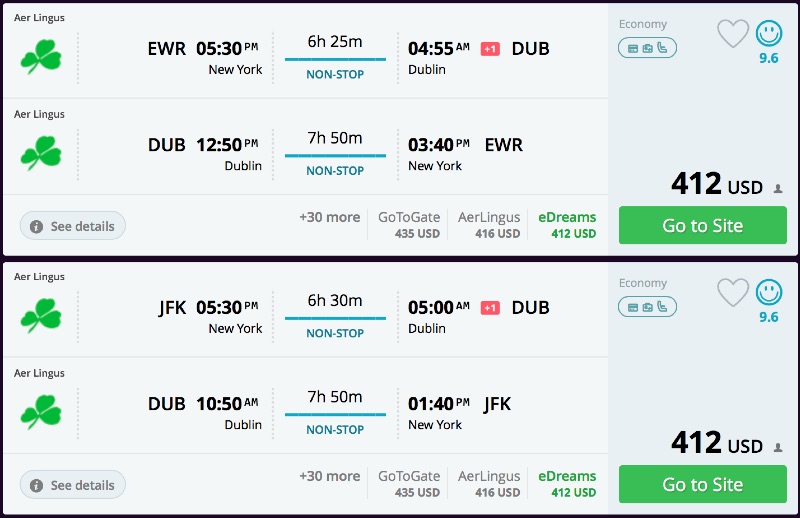
Task: Favorite the JFK flight with heart icon
Action: [733, 293]
